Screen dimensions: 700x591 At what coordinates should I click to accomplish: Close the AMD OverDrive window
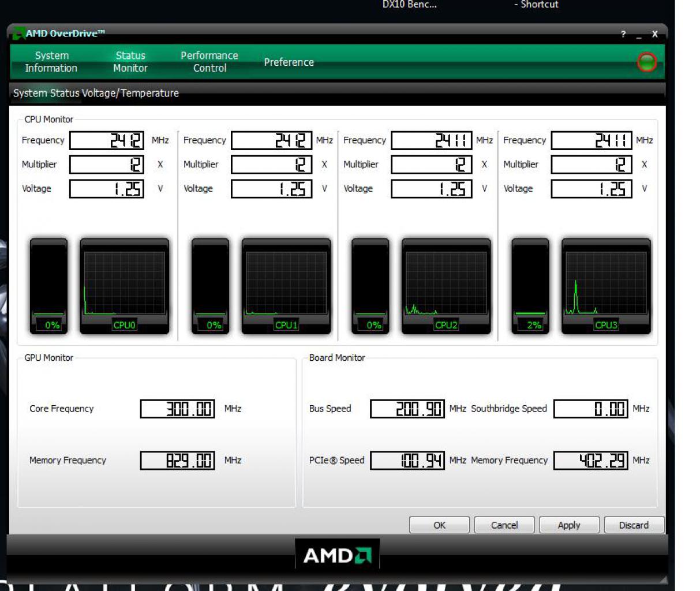[x=655, y=34]
